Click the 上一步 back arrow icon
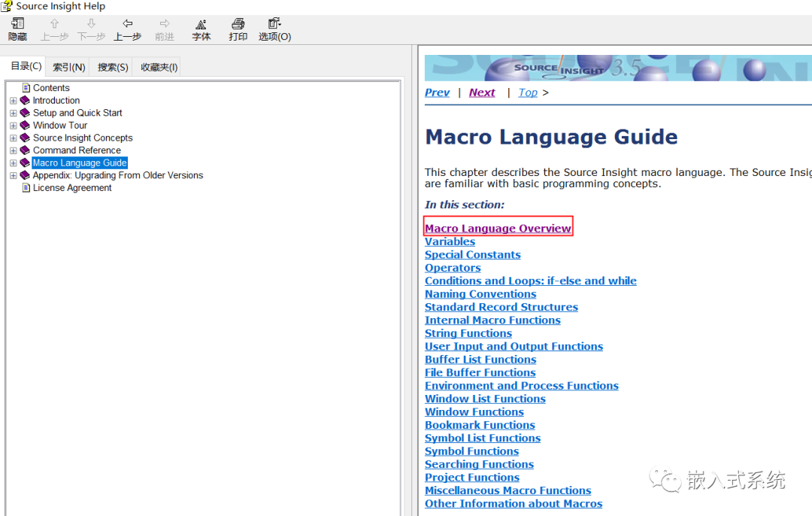The image size is (812, 516). click(x=127, y=23)
